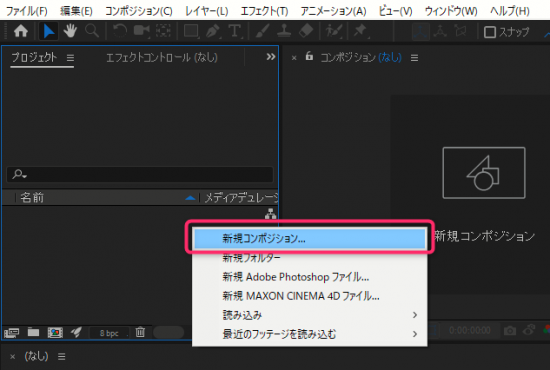
Task: Select the Pen tool
Action: 213,31
